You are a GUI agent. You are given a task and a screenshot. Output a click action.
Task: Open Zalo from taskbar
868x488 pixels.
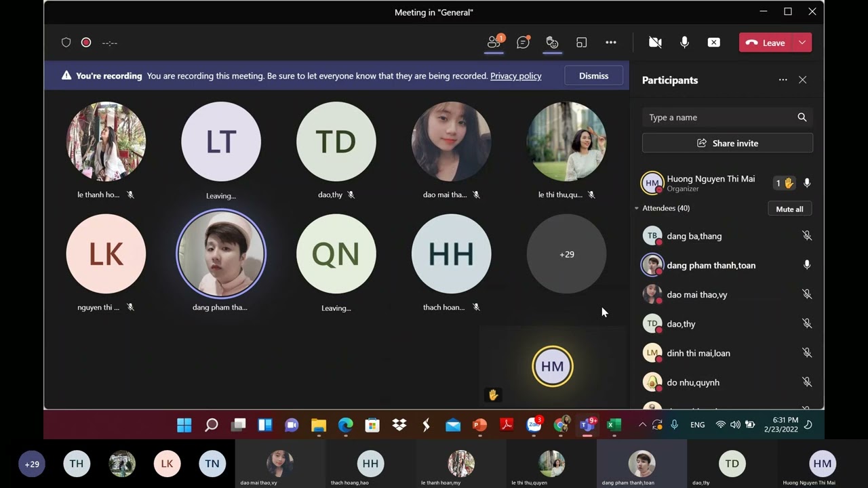(534, 425)
